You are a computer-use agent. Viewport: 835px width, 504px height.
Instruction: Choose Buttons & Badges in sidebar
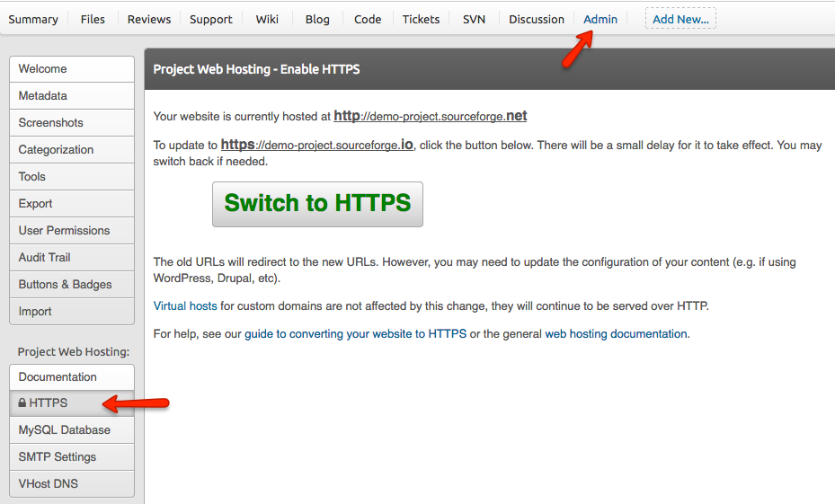pos(66,284)
